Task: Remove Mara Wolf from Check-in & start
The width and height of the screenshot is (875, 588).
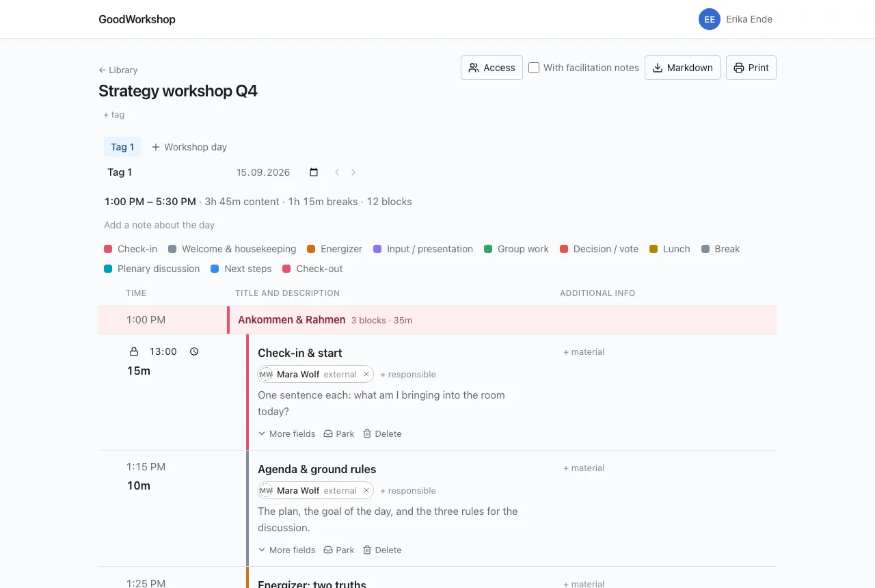Action: point(366,374)
